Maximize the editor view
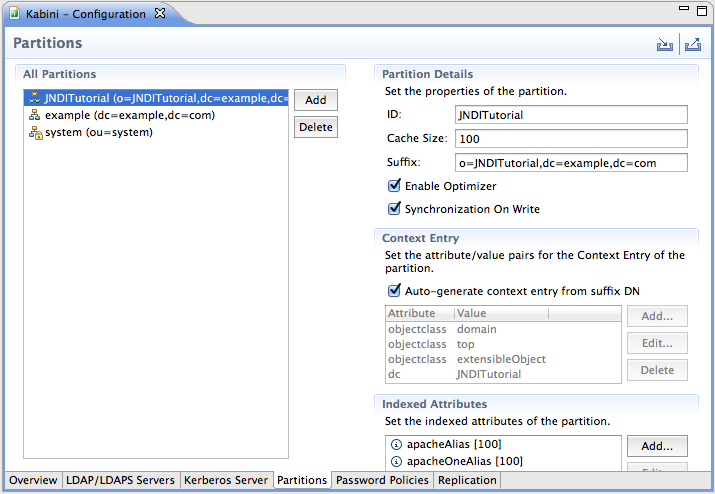Image resolution: width=715 pixels, height=494 pixels. click(x=702, y=10)
